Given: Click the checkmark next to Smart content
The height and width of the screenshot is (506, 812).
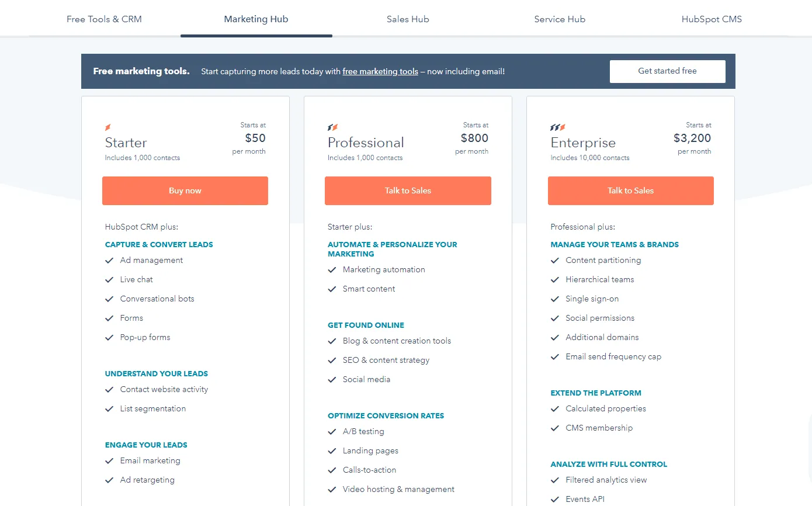Looking at the screenshot, I should click(x=332, y=289).
